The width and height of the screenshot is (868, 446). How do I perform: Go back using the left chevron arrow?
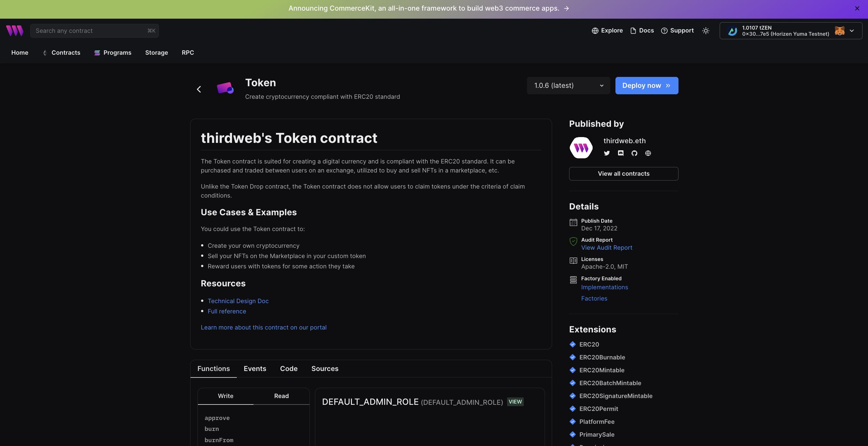[199, 89]
